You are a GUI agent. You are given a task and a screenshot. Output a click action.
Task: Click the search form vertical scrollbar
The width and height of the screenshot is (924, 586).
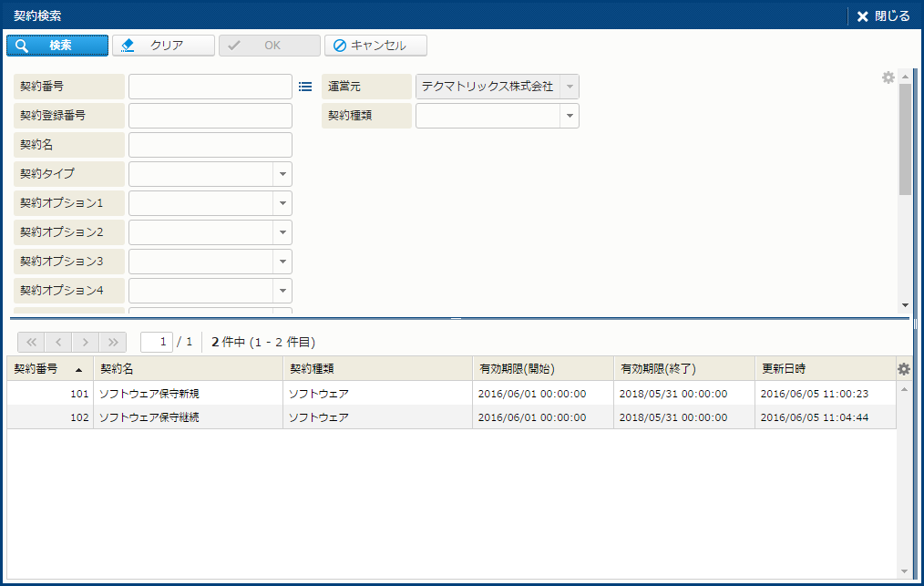tap(904, 139)
